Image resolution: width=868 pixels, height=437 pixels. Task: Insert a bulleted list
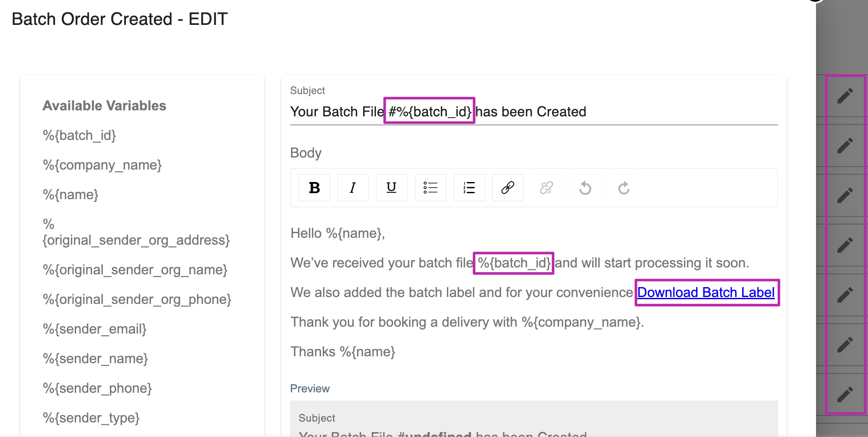(431, 188)
